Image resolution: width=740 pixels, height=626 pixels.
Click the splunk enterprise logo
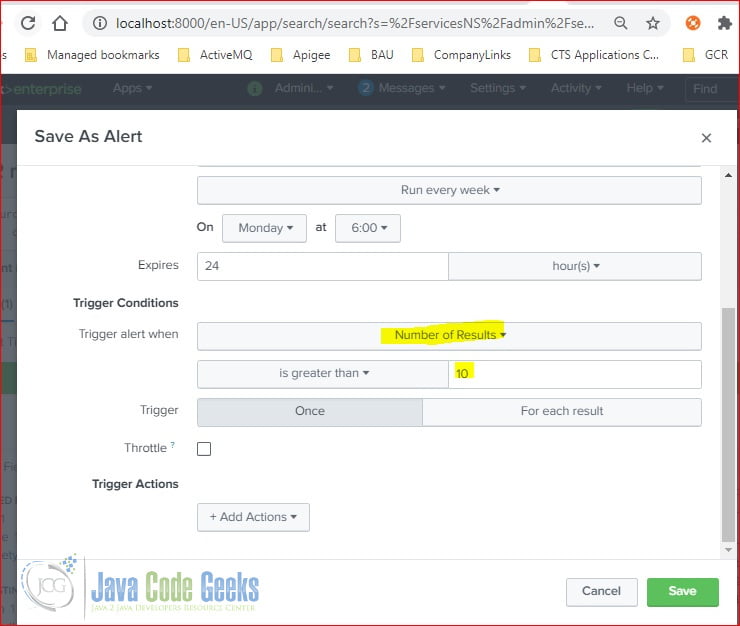click(42, 89)
